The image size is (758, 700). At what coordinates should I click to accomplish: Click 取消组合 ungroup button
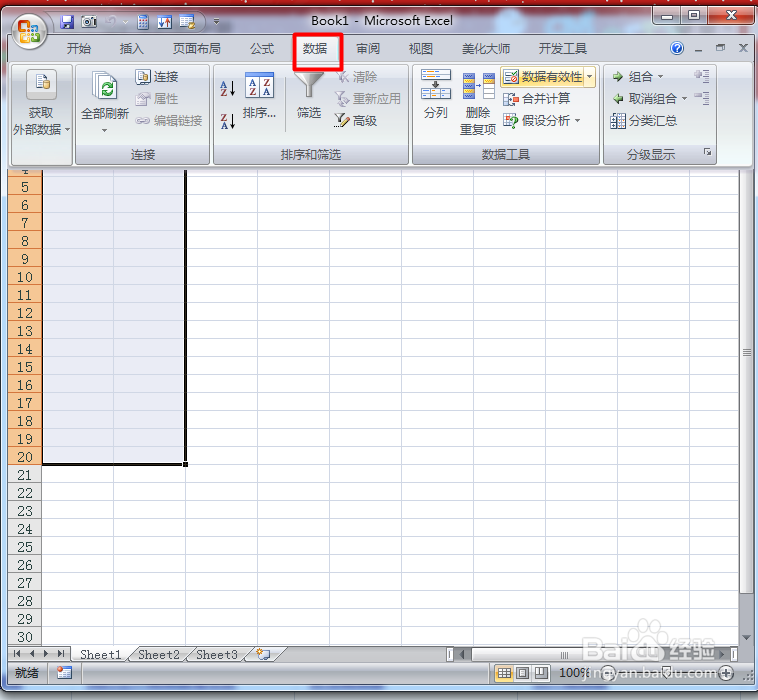(644, 99)
